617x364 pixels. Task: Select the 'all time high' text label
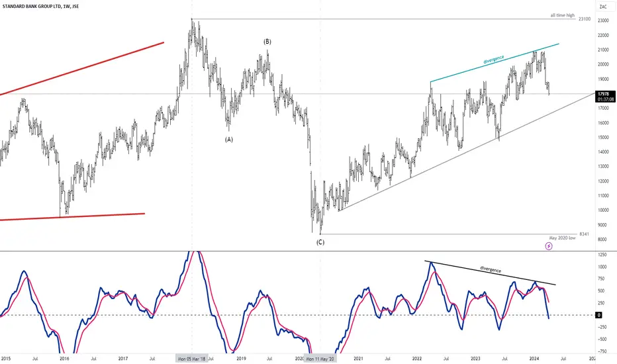tap(562, 15)
